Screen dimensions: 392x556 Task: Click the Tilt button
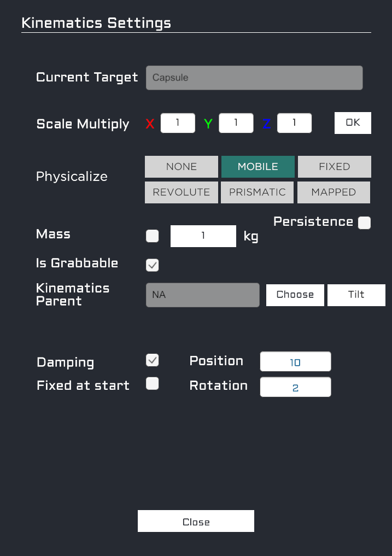(356, 295)
